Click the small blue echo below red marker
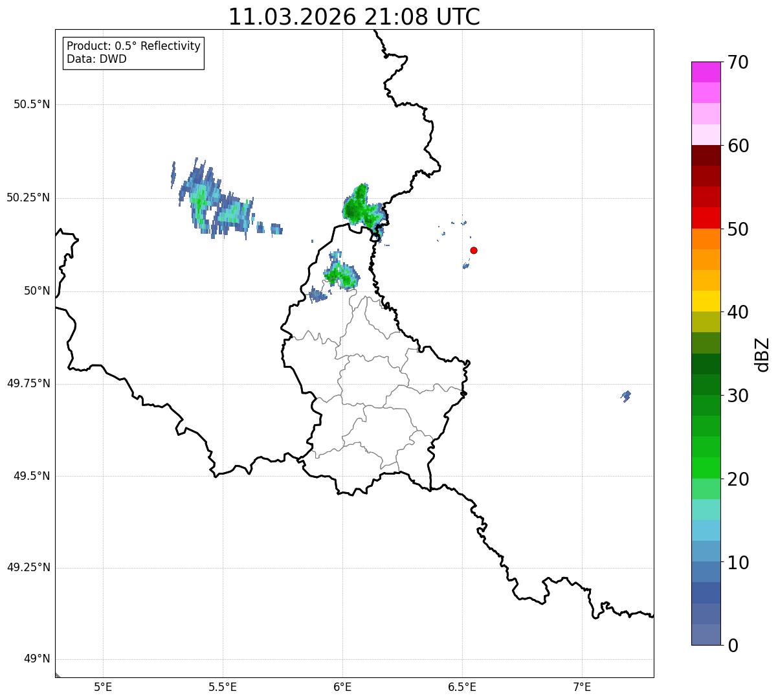 tap(466, 265)
